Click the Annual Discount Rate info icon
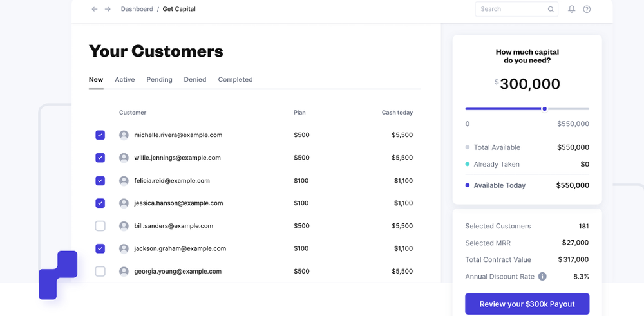 point(542,277)
